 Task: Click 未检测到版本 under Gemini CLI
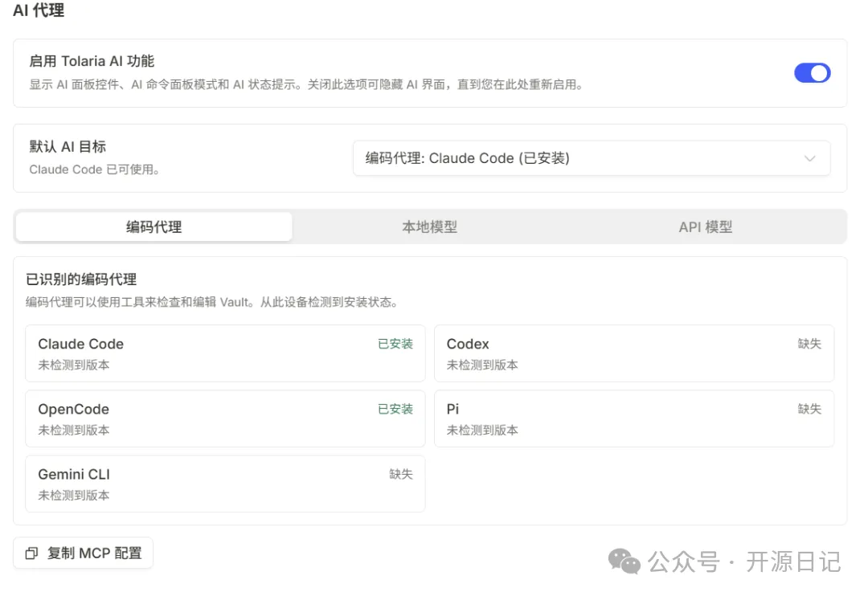click(x=74, y=496)
